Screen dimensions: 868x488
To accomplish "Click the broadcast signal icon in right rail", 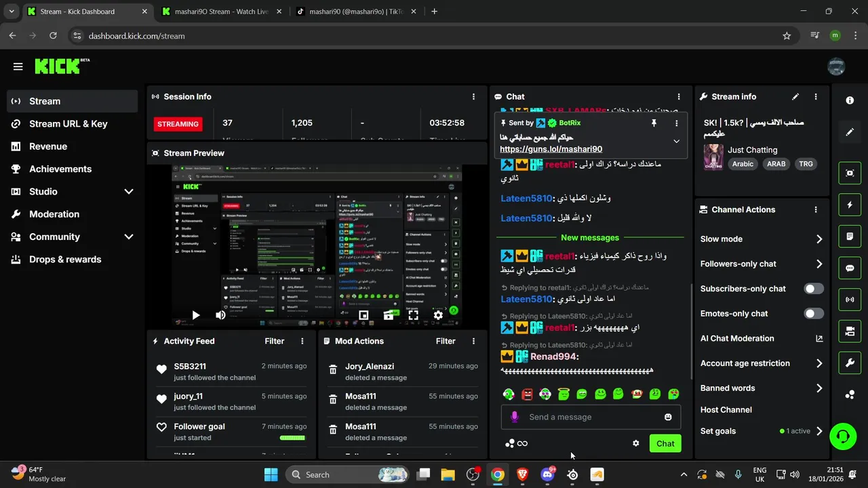I will coord(850,299).
